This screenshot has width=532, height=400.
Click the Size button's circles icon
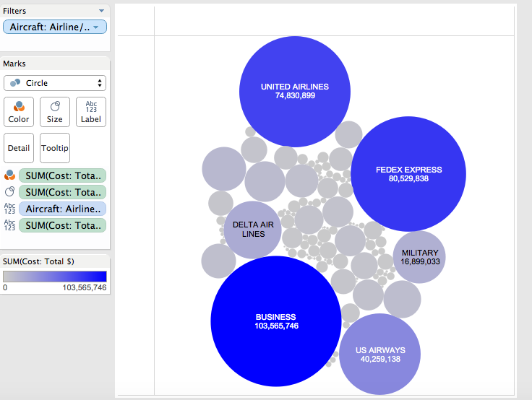tap(55, 106)
